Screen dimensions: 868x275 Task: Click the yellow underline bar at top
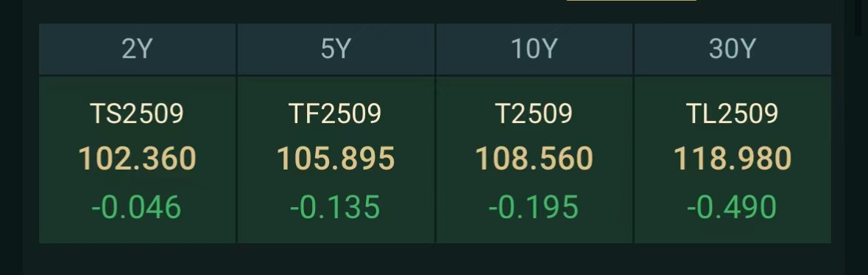(x=632, y=1)
